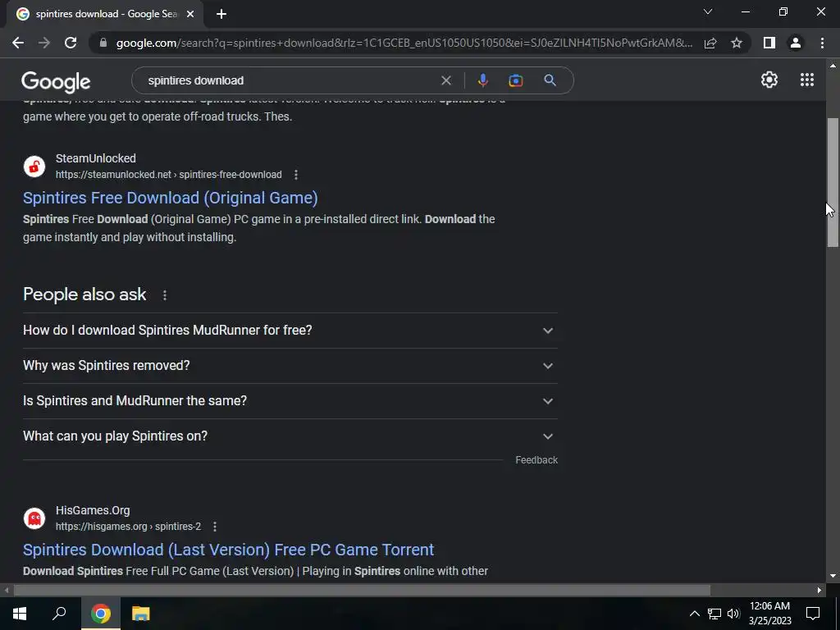Open the Windows Start menu
840x630 pixels.
pos(20,614)
